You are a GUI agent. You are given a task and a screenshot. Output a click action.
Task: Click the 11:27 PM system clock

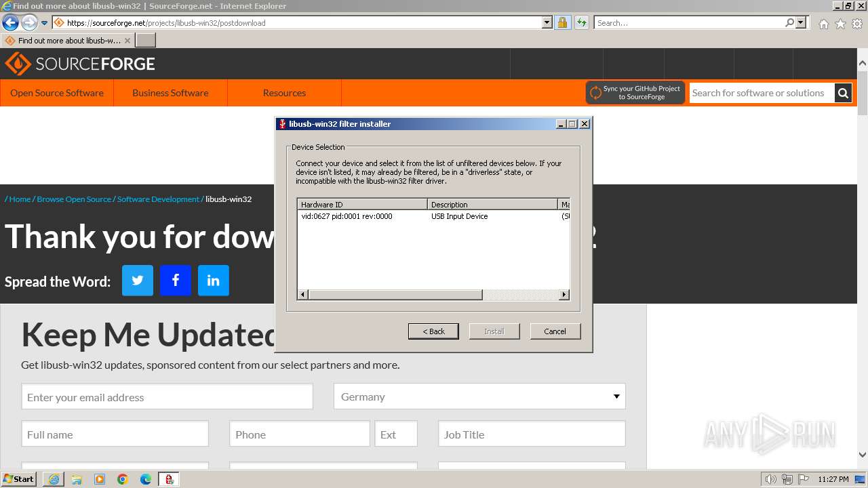tap(833, 479)
